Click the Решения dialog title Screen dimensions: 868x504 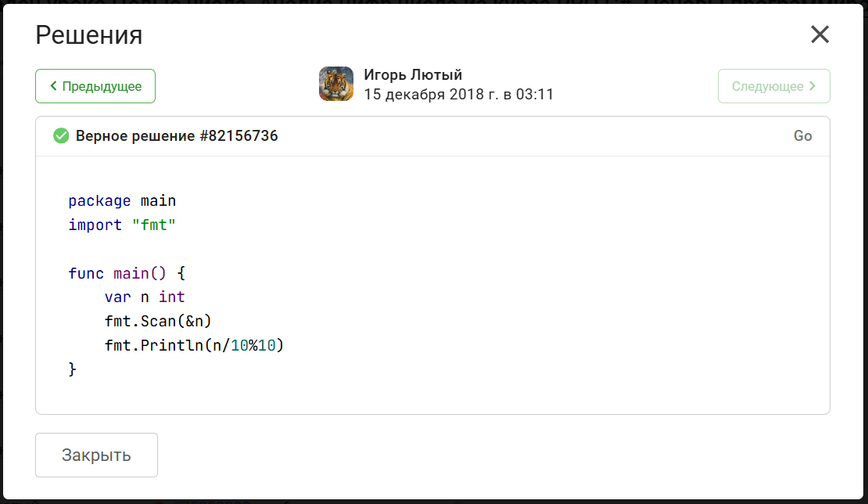(x=89, y=35)
